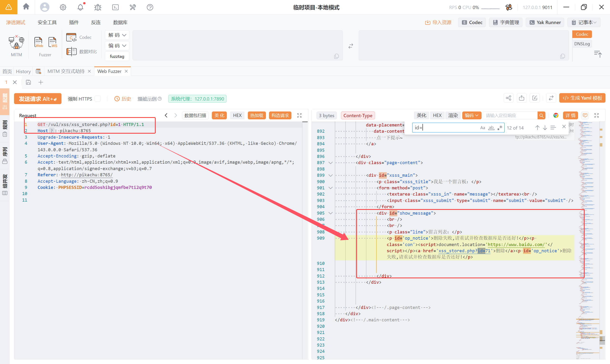This screenshot has height=364, width=610.
Task: Click the 生成 Yaml 模板 button
Action: pos(582,98)
